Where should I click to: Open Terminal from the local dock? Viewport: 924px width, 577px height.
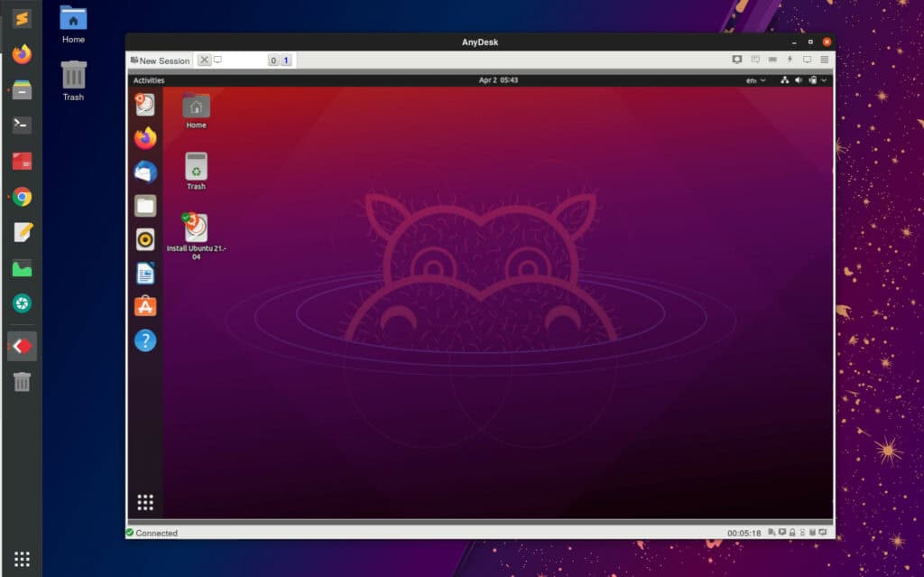[22, 125]
